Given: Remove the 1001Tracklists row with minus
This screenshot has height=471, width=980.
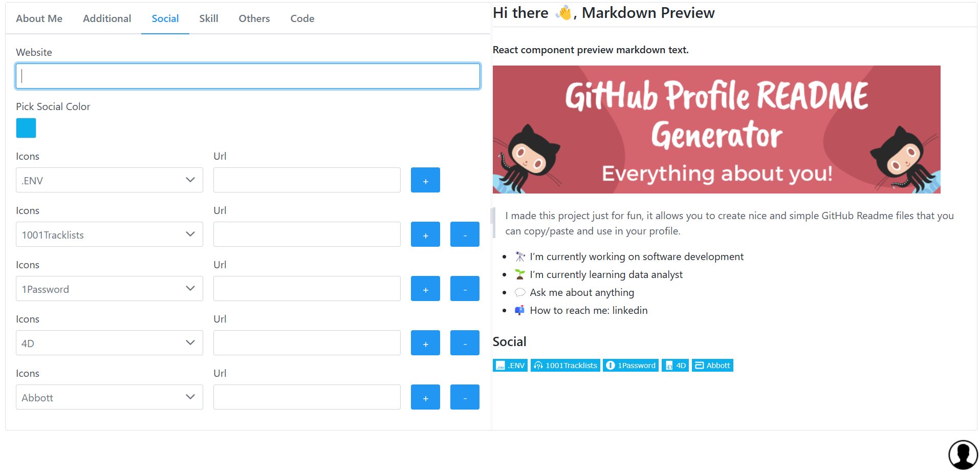Looking at the screenshot, I should (465, 234).
